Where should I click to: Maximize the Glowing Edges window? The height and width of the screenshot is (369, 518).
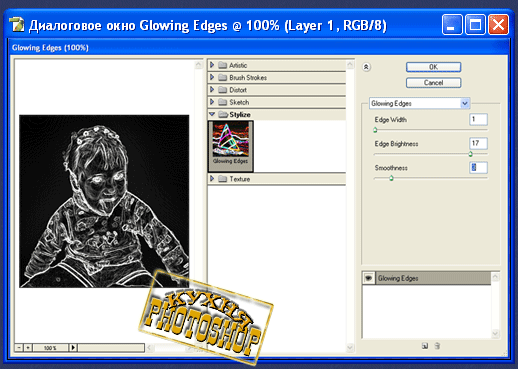point(475,24)
